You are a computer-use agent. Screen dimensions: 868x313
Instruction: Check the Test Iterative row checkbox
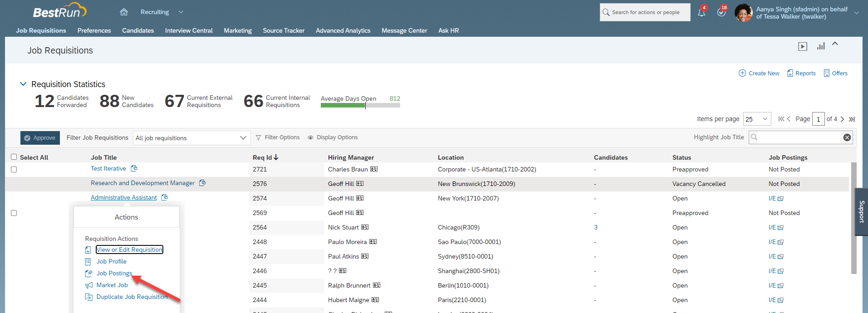tap(14, 169)
